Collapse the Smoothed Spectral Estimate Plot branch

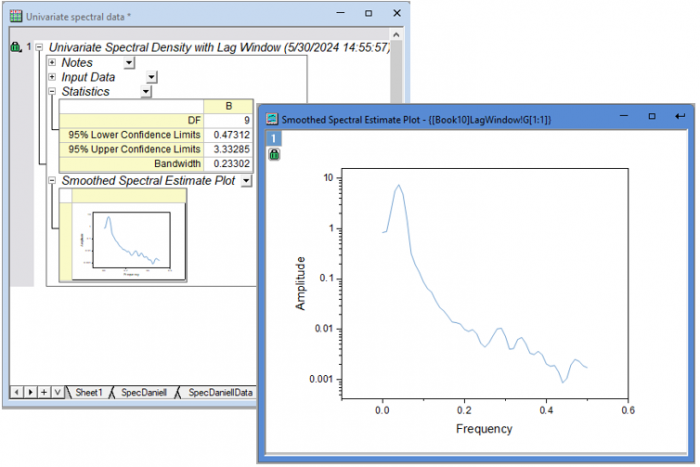(52, 180)
